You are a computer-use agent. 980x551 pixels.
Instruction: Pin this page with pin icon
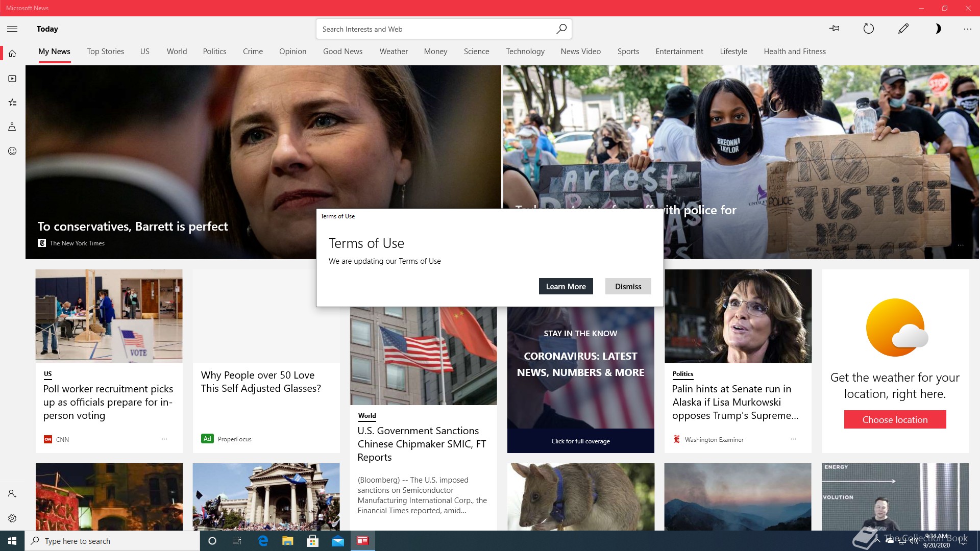pos(835,29)
